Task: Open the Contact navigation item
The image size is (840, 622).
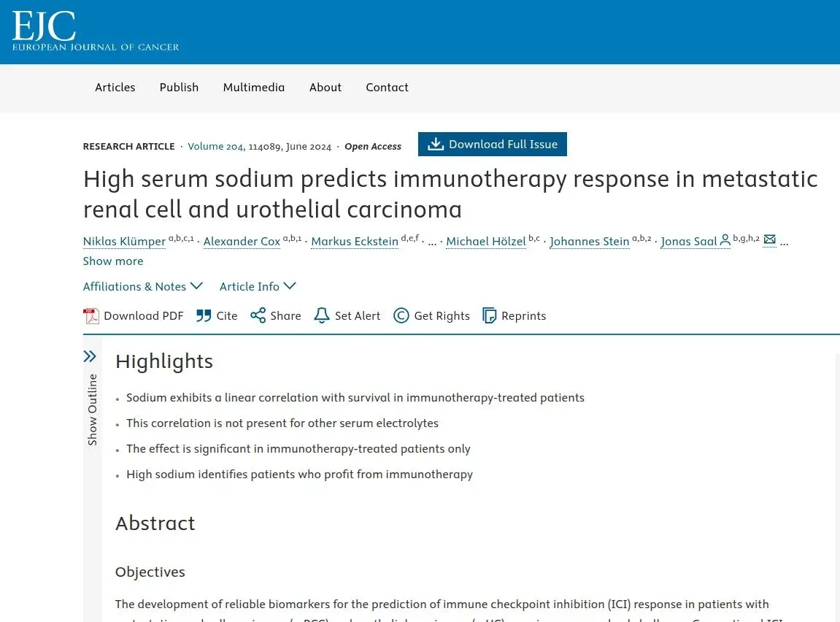Action: [x=387, y=88]
